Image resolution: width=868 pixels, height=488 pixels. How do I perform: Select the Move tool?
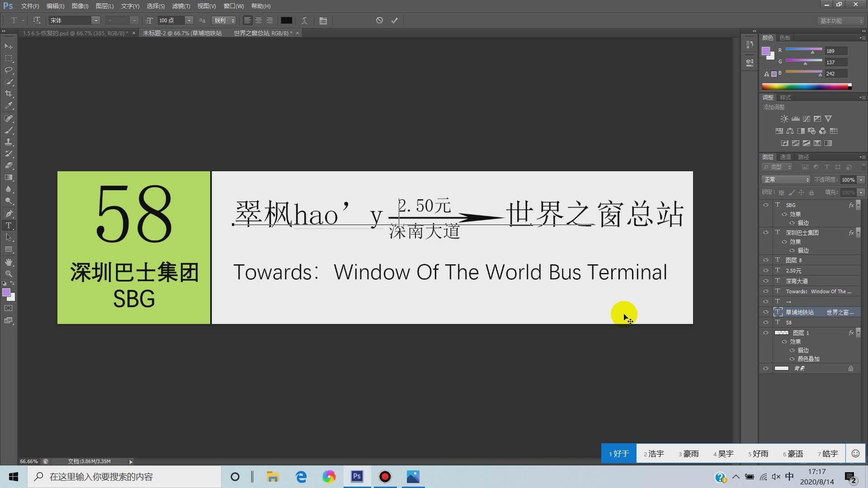(x=9, y=47)
